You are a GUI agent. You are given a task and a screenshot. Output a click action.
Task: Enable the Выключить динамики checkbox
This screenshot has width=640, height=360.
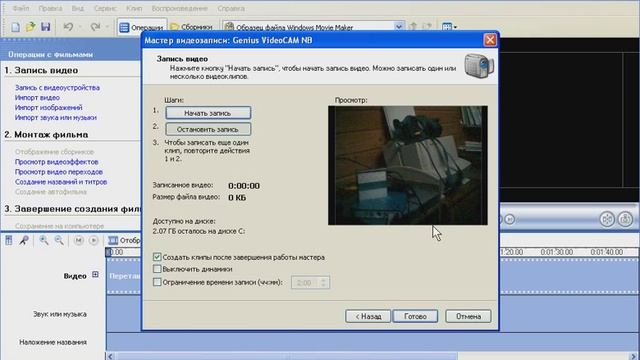[157, 269]
